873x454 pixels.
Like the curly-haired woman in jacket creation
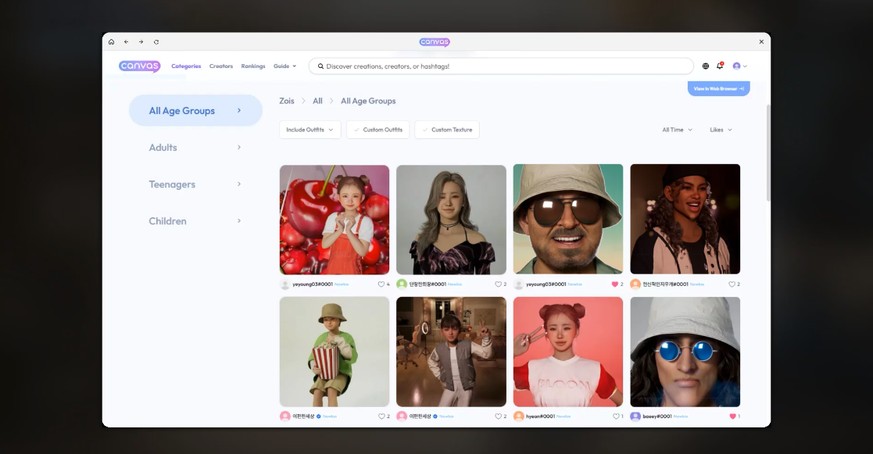tap(732, 284)
